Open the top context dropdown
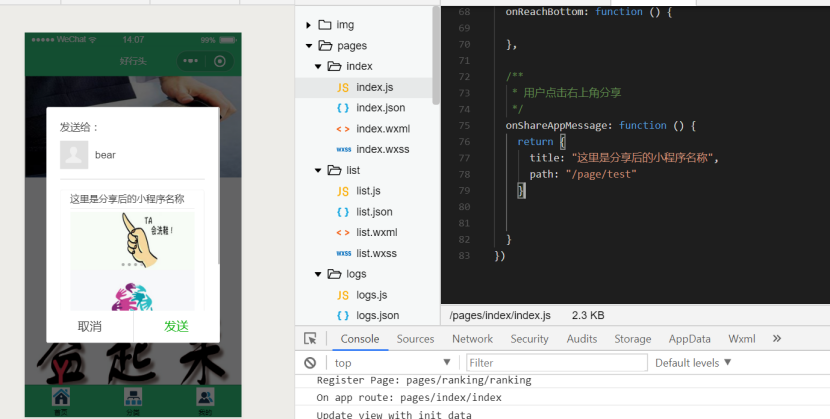This screenshot has height=419, width=830. click(392, 363)
